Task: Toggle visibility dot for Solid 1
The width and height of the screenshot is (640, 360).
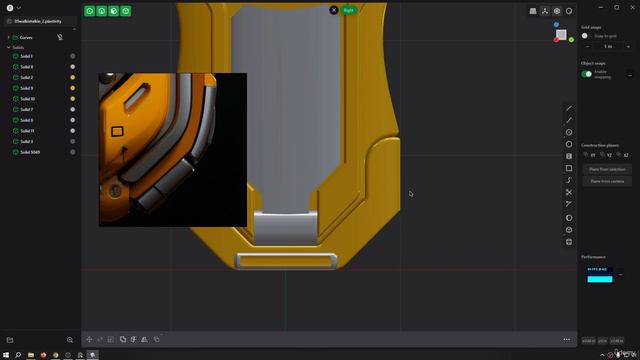Action: (x=73, y=56)
